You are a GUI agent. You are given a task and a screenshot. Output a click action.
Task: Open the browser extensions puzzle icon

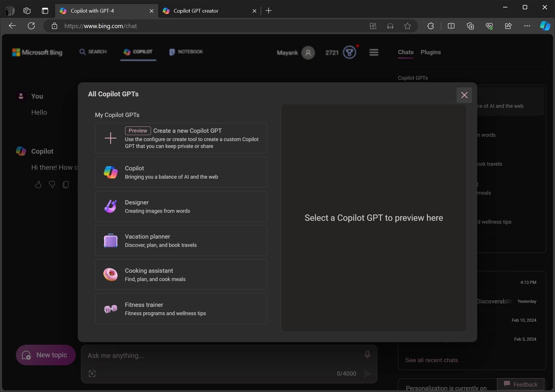(430, 26)
